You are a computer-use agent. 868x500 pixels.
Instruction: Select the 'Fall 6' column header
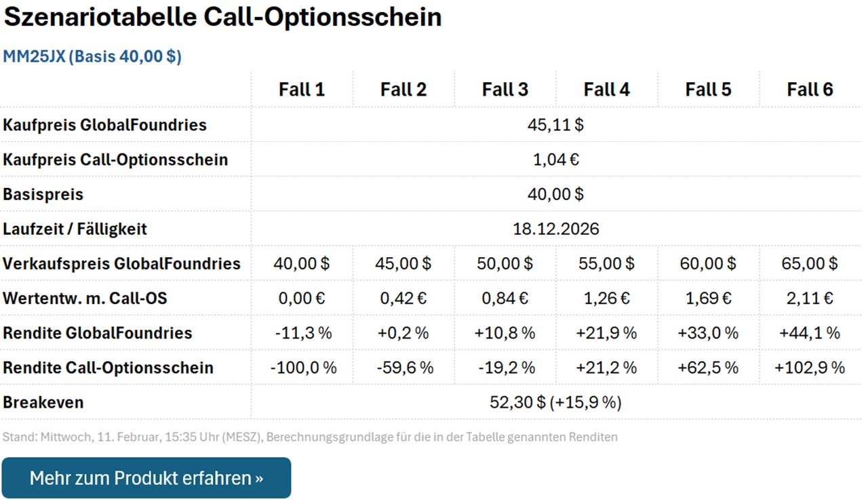(x=810, y=88)
